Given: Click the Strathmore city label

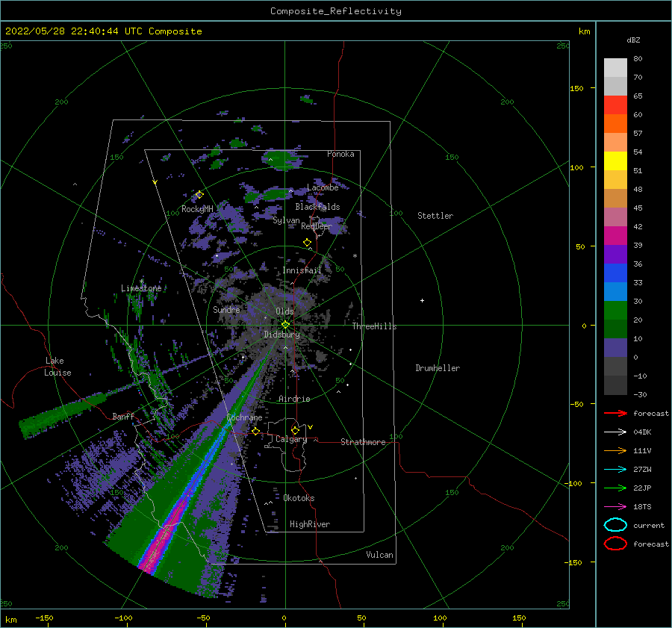Looking at the screenshot, I should click(363, 442).
